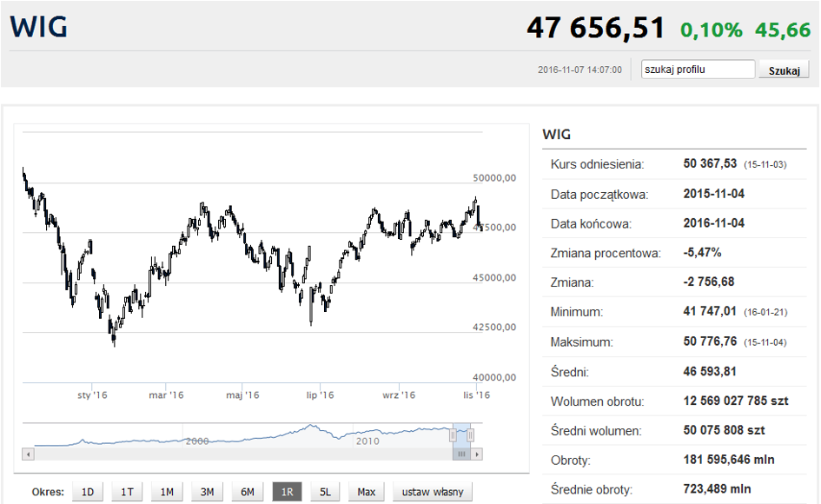Choose the 5L period
The image size is (821, 504).
click(325, 492)
